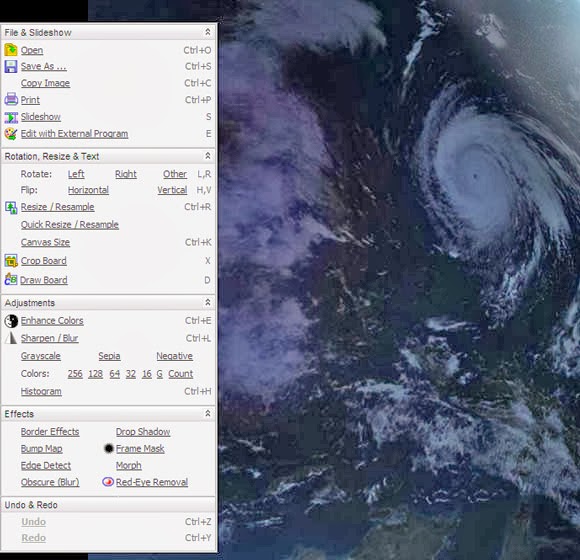Click the colors Count link
The image size is (580, 560).
pos(181,374)
